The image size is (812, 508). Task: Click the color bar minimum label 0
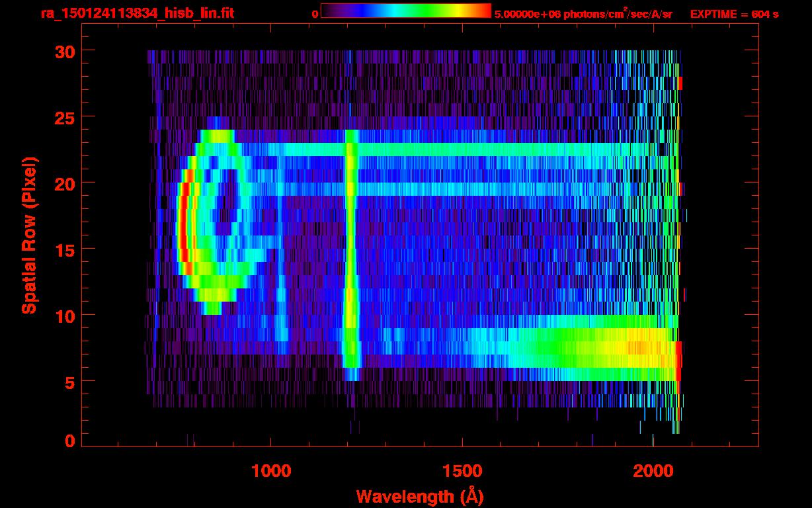pyautogui.click(x=315, y=14)
